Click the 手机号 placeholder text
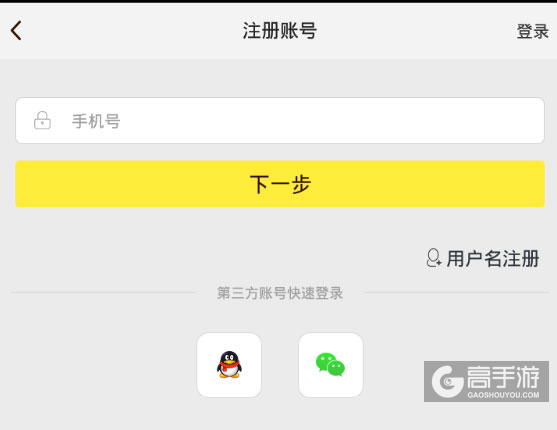Image resolution: width=557 pixels, height=430 pixels. [96, 121]
